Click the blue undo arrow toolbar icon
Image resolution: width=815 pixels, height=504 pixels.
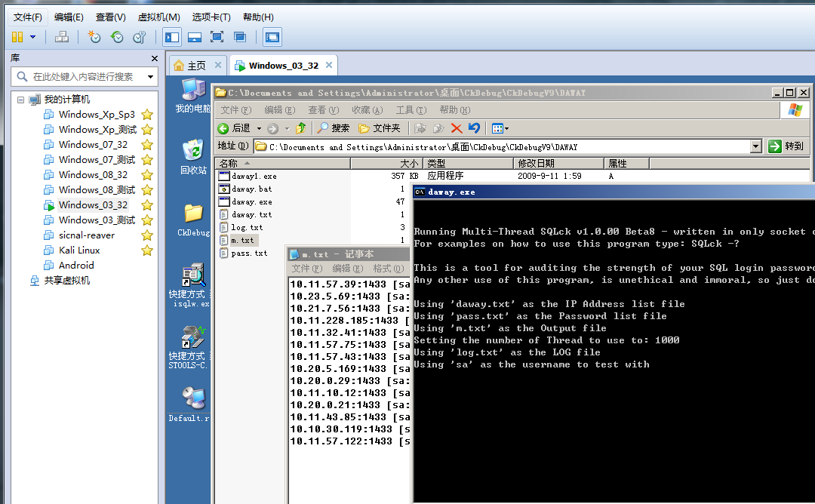[x=474, y=128]
